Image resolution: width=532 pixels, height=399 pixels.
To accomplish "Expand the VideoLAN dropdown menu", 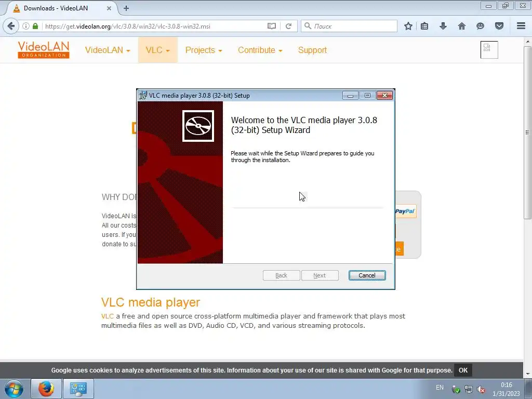I will (108, 50).
